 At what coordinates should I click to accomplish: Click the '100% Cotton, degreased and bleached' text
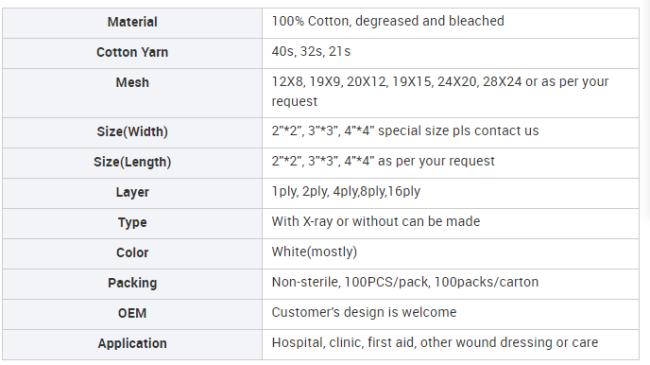coord(388,21)
